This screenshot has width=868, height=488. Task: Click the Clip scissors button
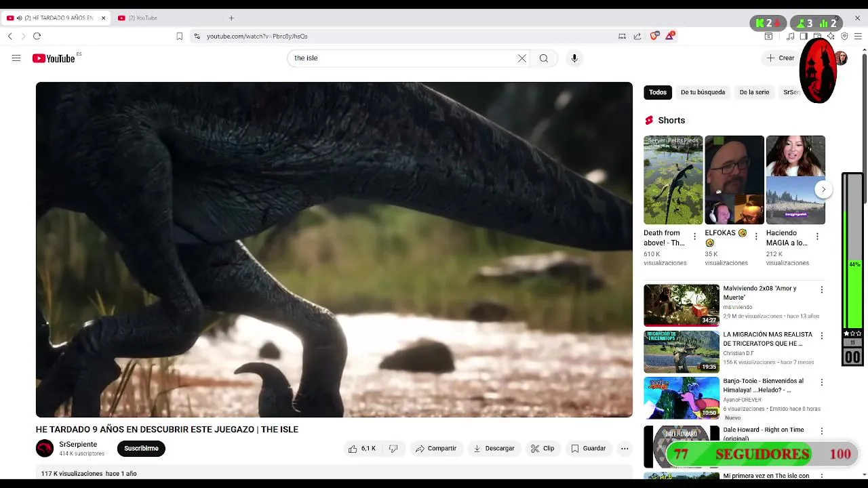click(542, 449)
